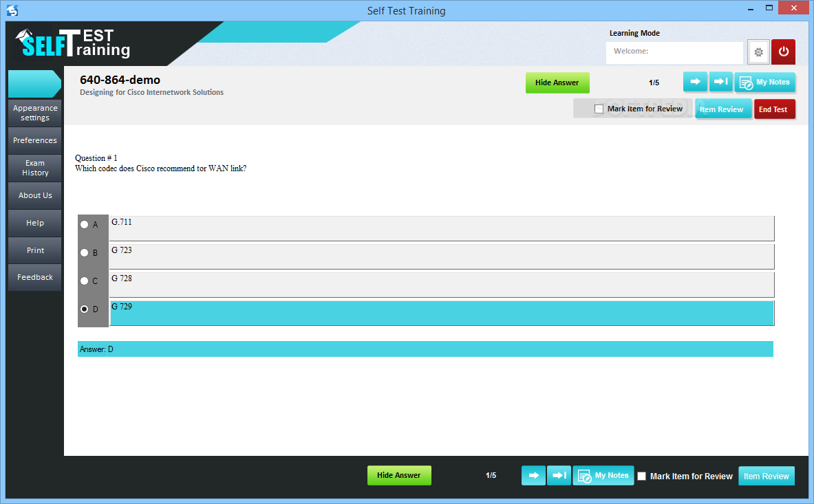Click bottom Hide Answer button

[398, 476]
